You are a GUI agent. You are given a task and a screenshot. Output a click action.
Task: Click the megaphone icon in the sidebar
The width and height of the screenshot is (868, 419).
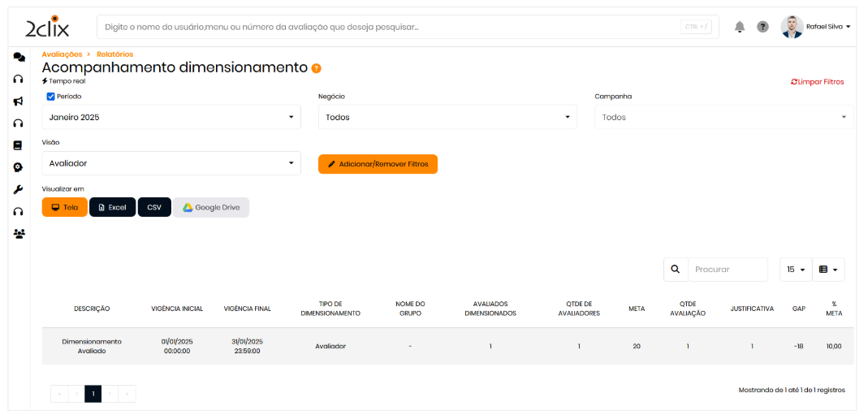(18, 102)
